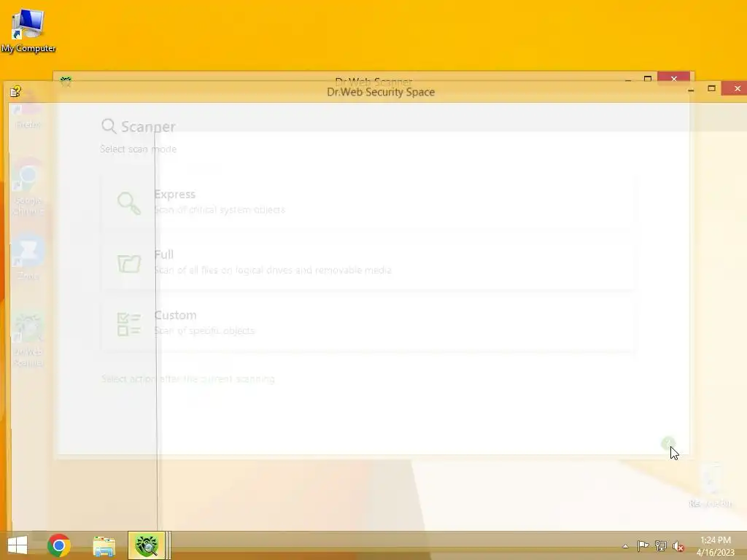This screenshot has height=560, width=747.
Task: Launch Google Chrome from the taskbar
Action: [59, 545]
